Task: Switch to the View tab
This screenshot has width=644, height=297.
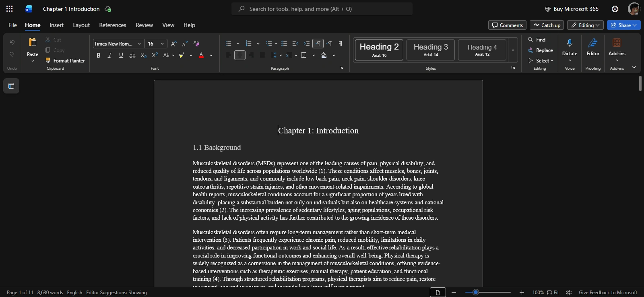Action: [x=168, y=25]
